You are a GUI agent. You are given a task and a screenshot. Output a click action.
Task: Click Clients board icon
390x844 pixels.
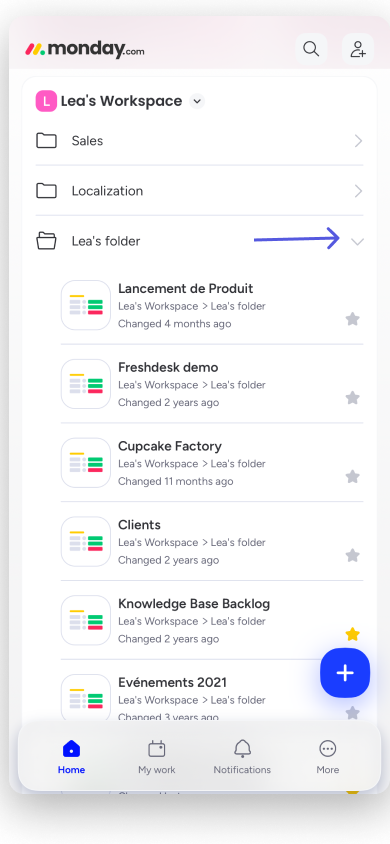click(x=86, y=541)
